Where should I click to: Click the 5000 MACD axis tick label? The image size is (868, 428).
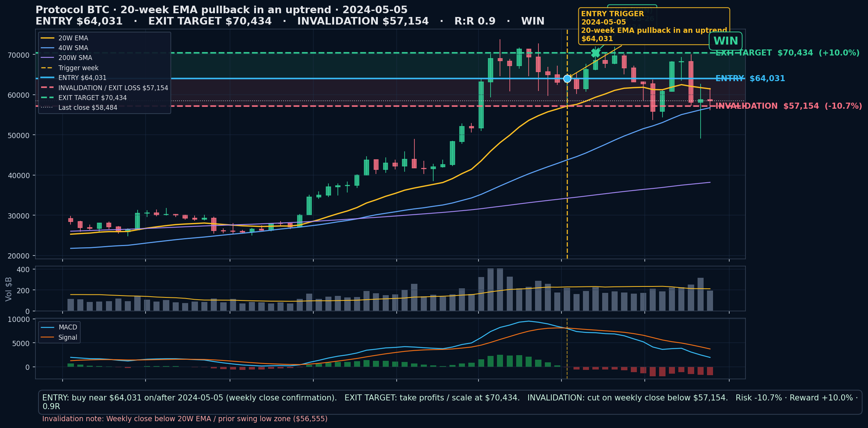pyautogui.click(x=21, y=343)
